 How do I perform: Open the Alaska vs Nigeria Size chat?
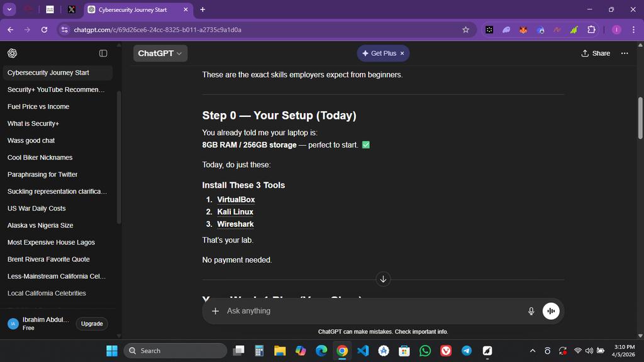point(57,226)
